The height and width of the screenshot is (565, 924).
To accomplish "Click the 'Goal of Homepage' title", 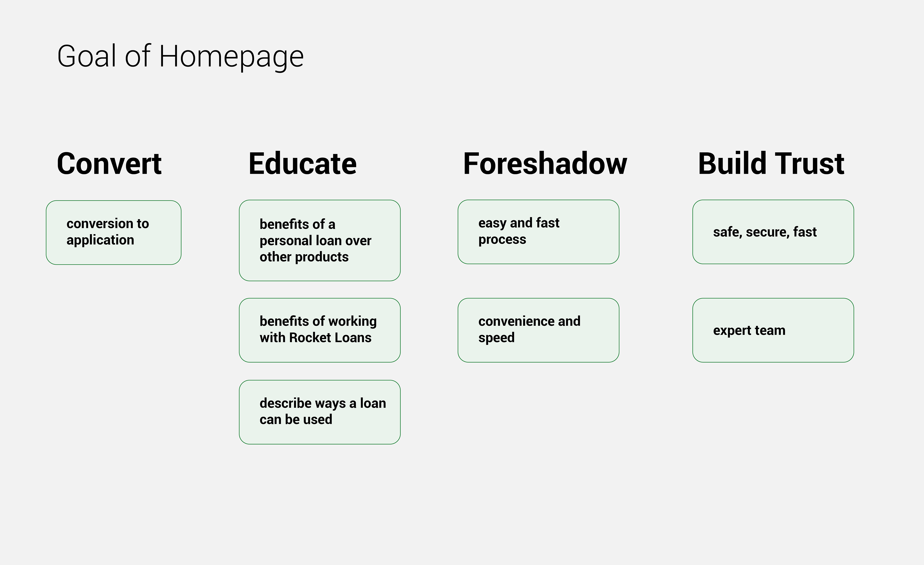I will click(x=180, y=56).
